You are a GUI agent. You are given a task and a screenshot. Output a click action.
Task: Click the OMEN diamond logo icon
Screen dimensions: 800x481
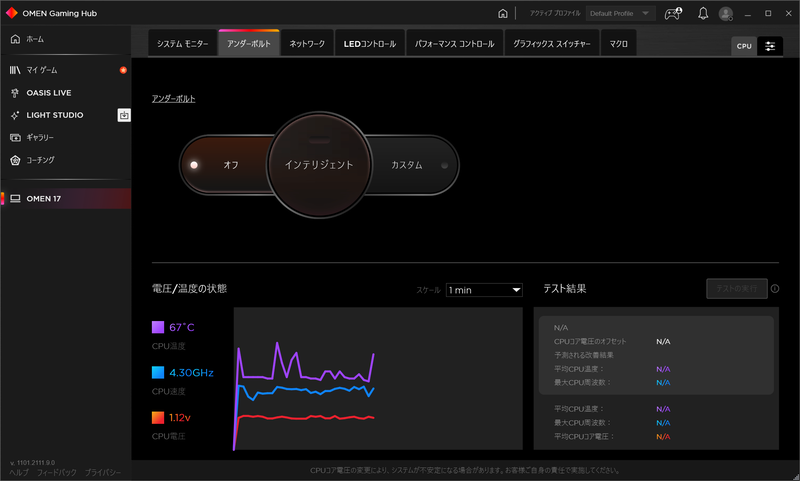point(11,13)
